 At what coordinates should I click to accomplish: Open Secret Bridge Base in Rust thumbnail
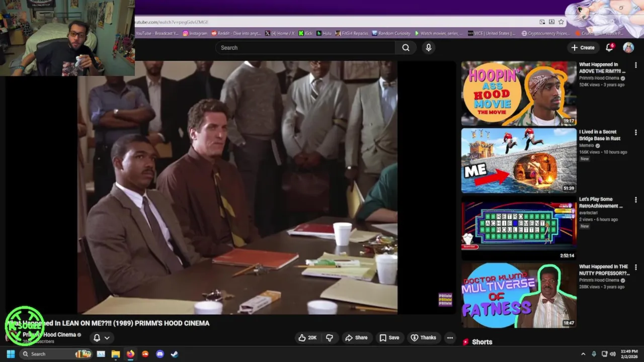[519, 161]
